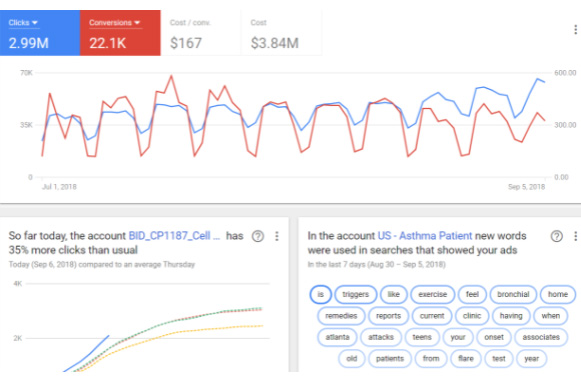
Task: Select the 'exercise' word chip
Action: pos(432,295)
